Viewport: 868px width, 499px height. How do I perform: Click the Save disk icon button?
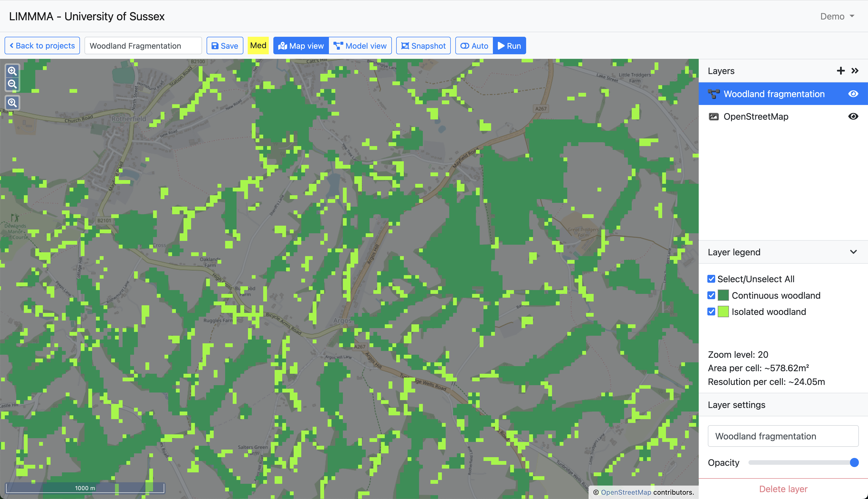click(x=225, y=46)
